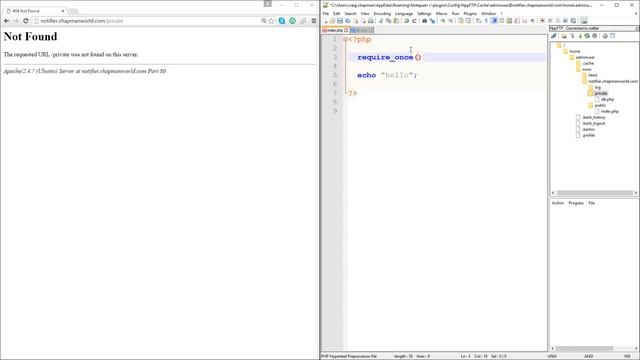
Task: Click the Chrome address bar URL
Action: click(82, 21)
